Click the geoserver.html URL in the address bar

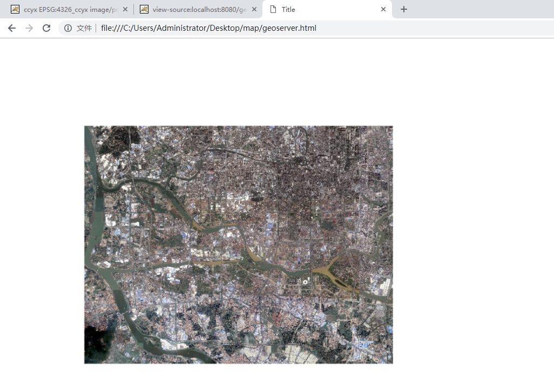click(208, 28)
